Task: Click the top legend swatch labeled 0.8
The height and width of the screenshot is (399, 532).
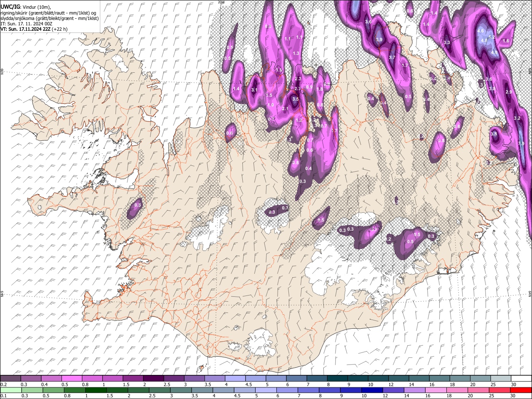Action: coord(92,379)
